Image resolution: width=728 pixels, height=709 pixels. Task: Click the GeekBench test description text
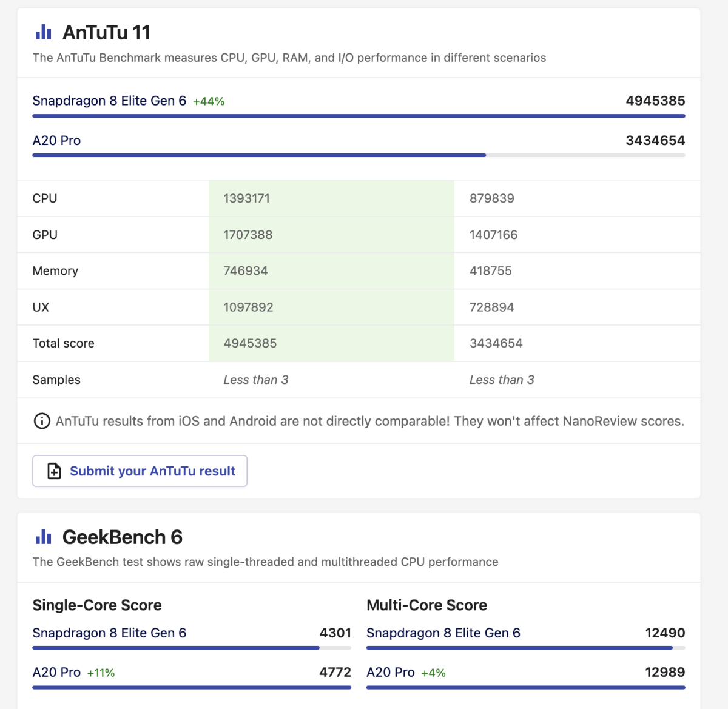click(x=265, y=562)
